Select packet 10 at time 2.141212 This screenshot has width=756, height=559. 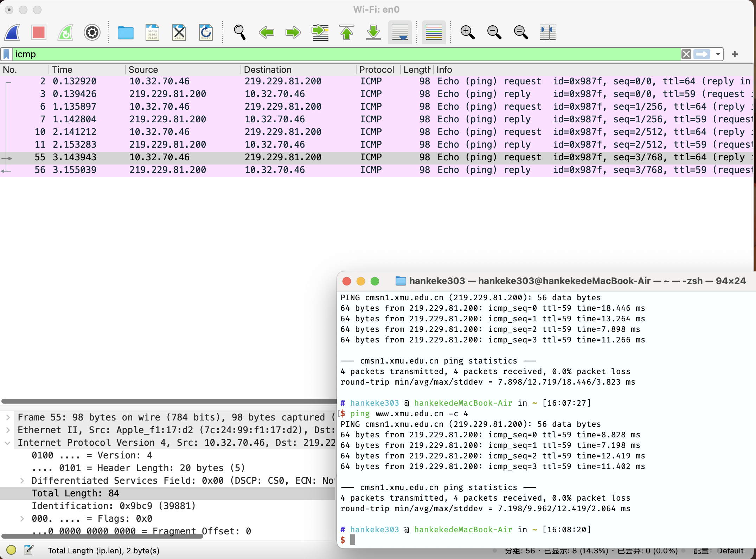point(377,132)
